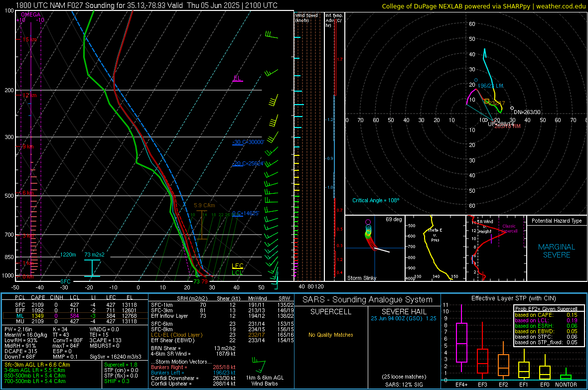The image size is (588, 390).
Task: Click the green LCL level marker
Action: [237, 272]
